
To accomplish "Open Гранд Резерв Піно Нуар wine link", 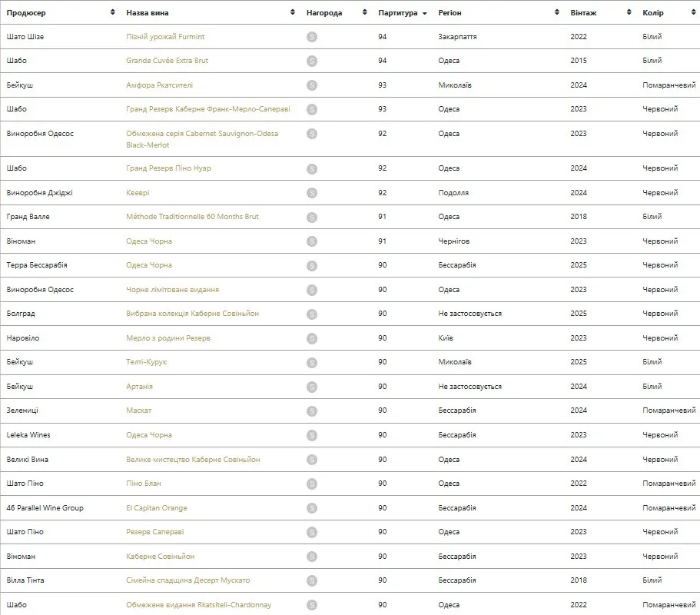I will pos(168,168).
